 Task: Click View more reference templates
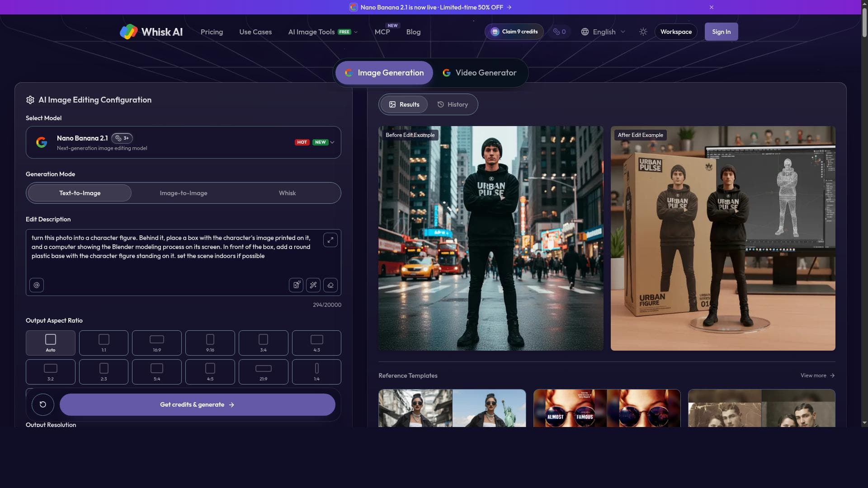[x=817, y=375]
